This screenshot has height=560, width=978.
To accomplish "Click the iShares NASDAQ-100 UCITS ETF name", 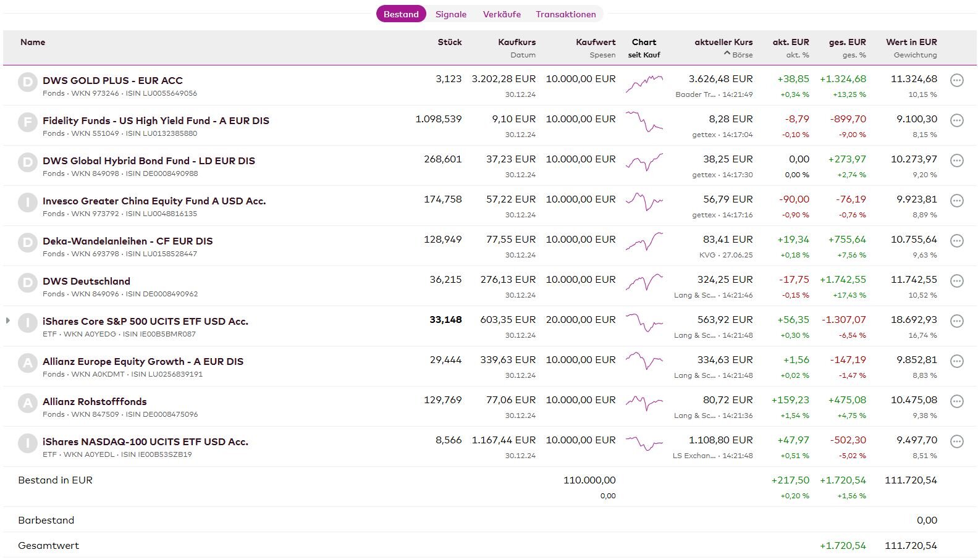I will [145, 441].
